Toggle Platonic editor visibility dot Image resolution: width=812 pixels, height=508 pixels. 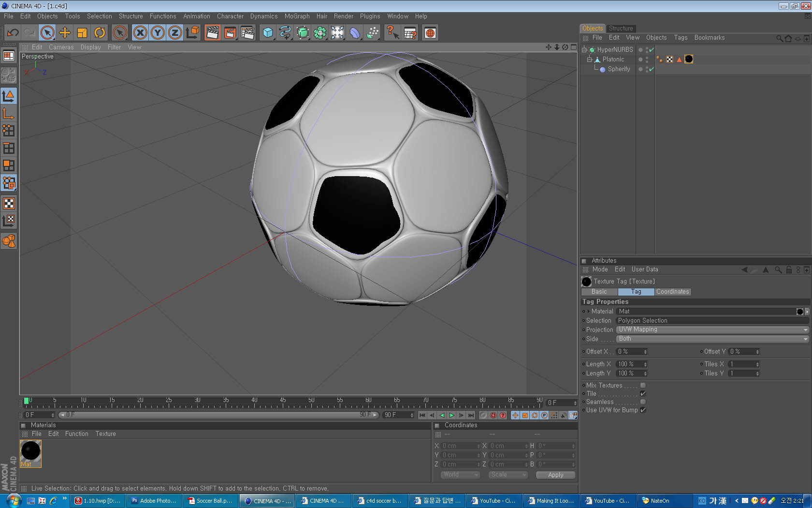647,58
